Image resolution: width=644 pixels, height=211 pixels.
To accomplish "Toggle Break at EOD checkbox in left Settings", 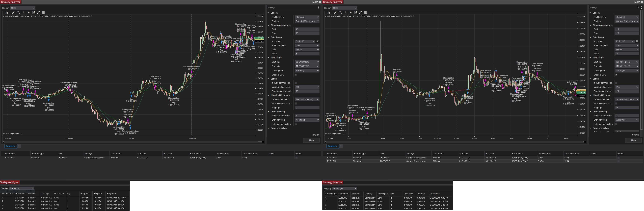I will coord(296,75).
